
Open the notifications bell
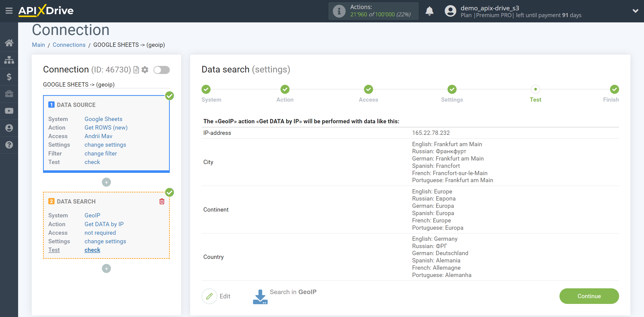[429, 11]
